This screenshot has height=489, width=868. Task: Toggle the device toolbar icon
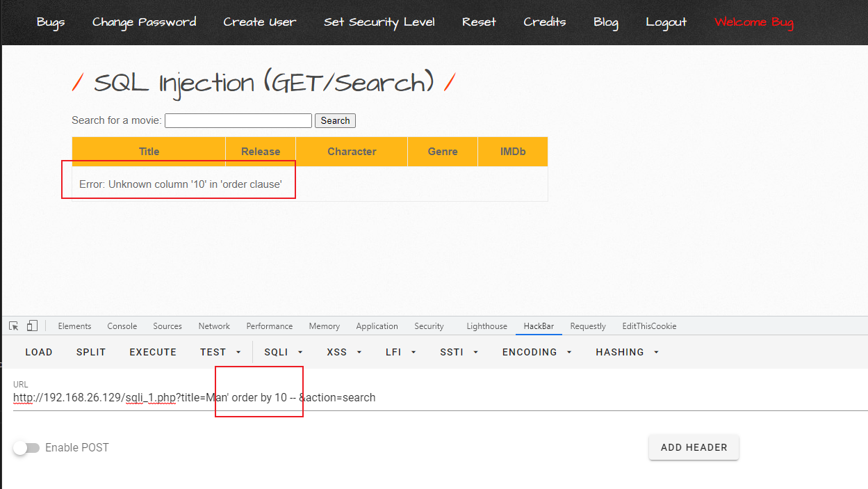point(32,326)
